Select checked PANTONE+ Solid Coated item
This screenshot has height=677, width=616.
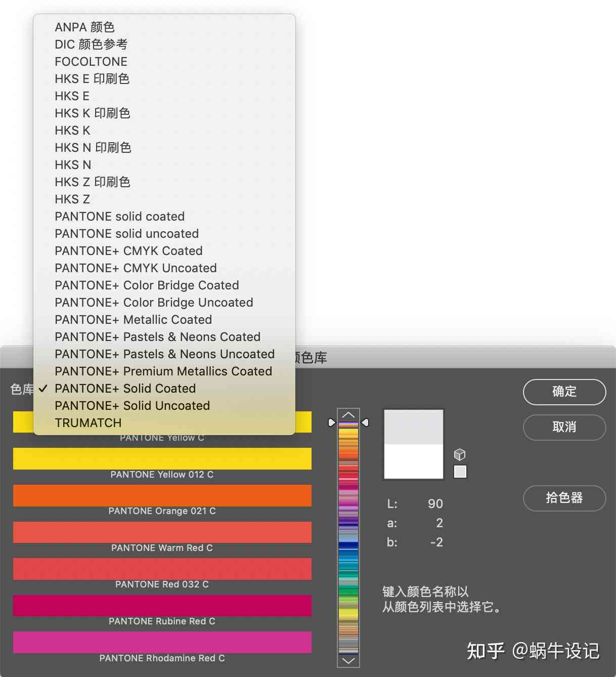[x=164, y=388]
